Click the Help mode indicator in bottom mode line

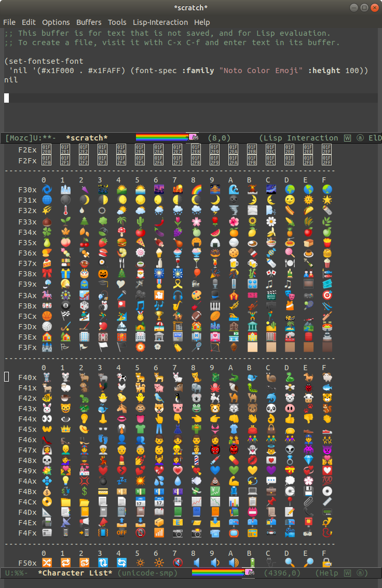(328, 573)
